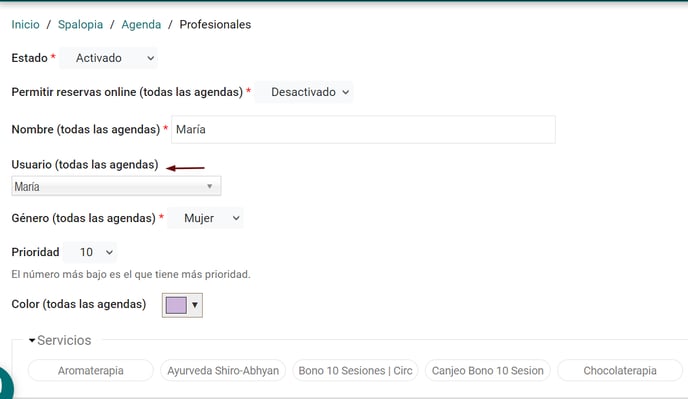Click the color dropdown arrow next to the swatch

pyautogui.click(x=195, y=305)
